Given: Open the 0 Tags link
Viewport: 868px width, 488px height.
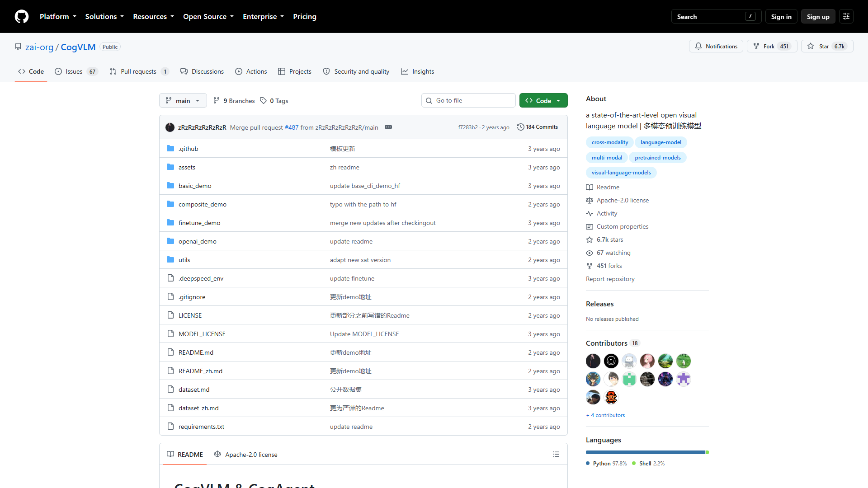Looking at the screenshot, I should point(274,101).
